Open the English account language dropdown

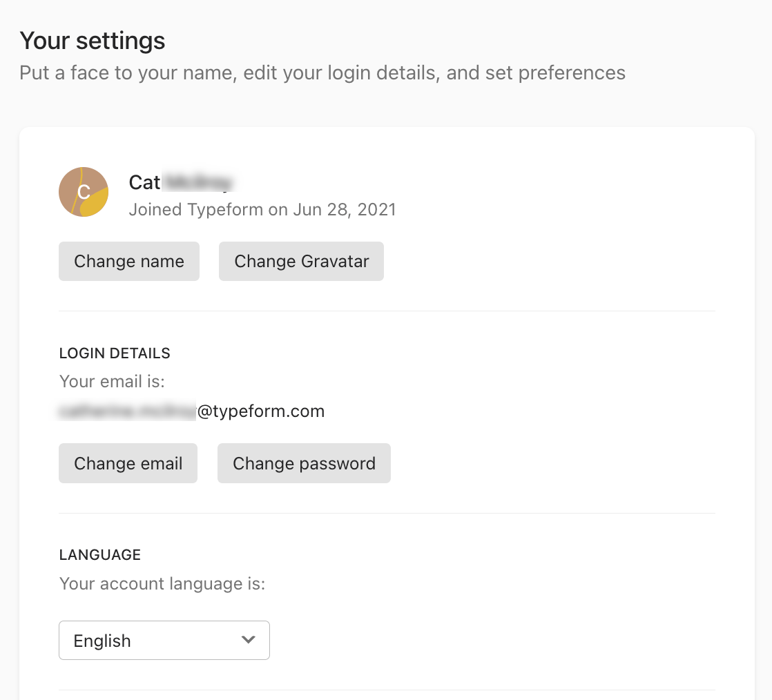tap(164, 641)
